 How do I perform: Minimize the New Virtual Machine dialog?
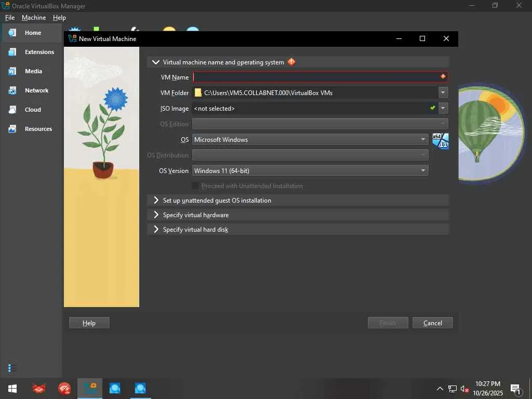pos(399,38)
